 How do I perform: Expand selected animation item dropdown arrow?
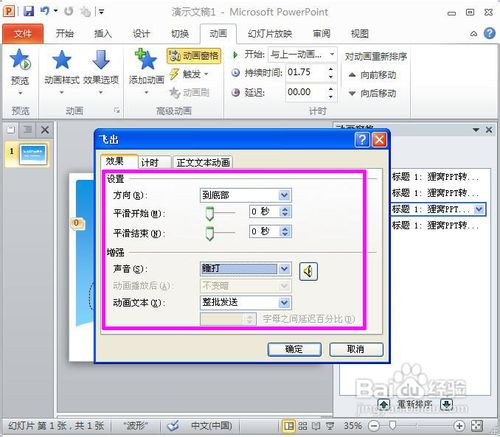click(479, 209)
